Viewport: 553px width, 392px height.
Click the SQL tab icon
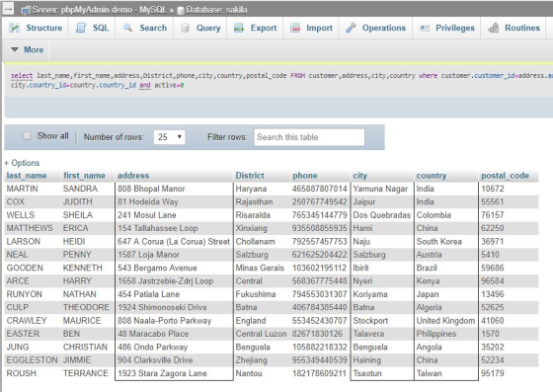81,28
